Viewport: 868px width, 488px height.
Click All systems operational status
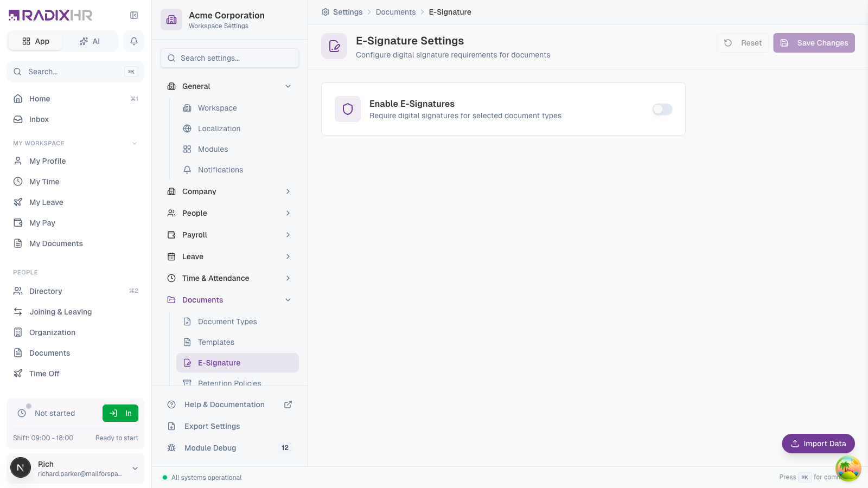[x=202, y=478]
